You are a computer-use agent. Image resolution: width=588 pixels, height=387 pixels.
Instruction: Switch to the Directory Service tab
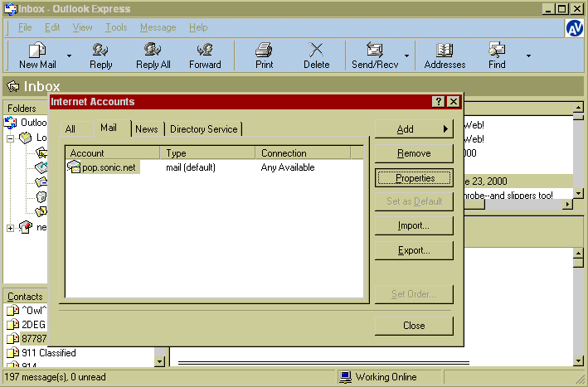tap(204, 129)
